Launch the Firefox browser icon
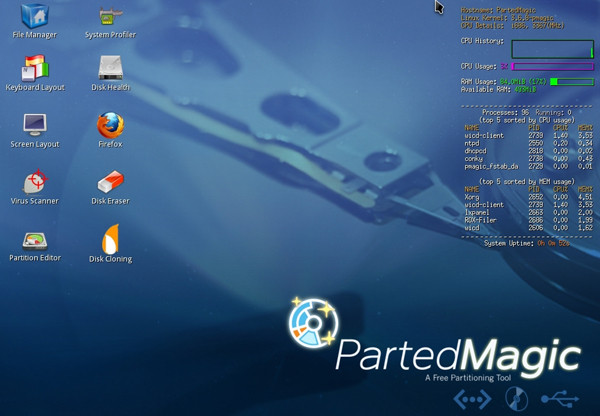The width and height of the screenshot is (600, 416). point(110,125)
